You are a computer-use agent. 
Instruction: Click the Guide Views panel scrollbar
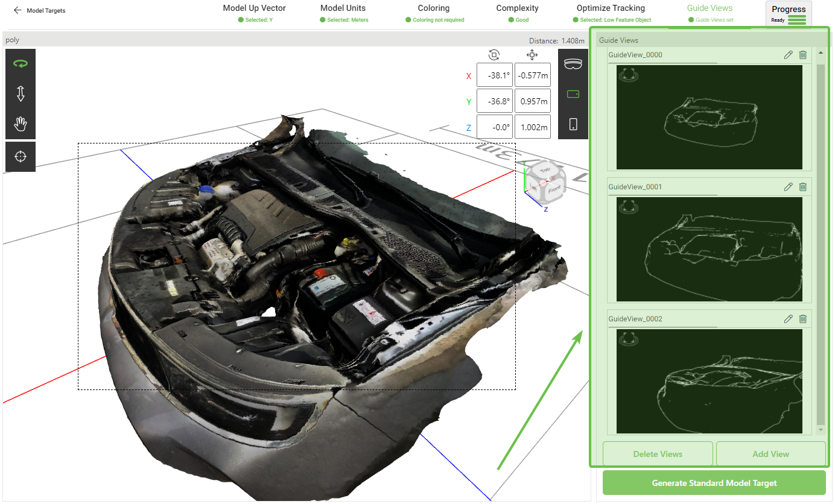pyautogui.click(x=820, y=241)
